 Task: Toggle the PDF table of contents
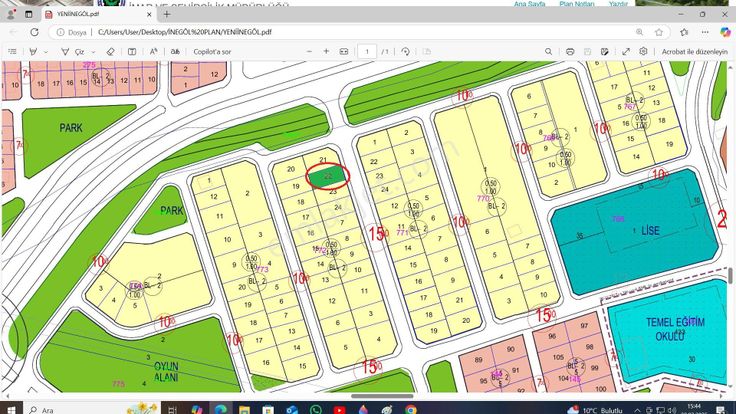coord(13,52)
